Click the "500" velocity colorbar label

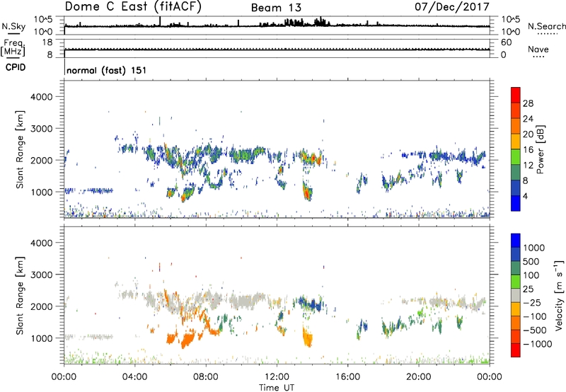(531, 261)
